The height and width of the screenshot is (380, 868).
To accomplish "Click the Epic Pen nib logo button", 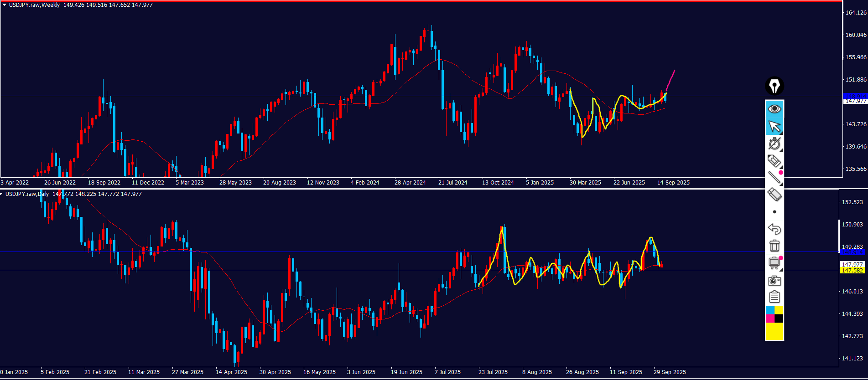I will [x=774, y=86].
